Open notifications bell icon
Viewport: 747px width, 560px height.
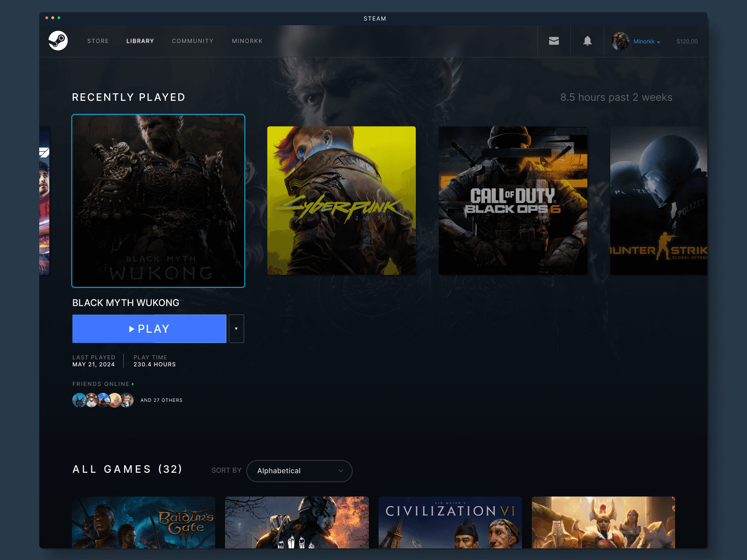pos(587,41)
